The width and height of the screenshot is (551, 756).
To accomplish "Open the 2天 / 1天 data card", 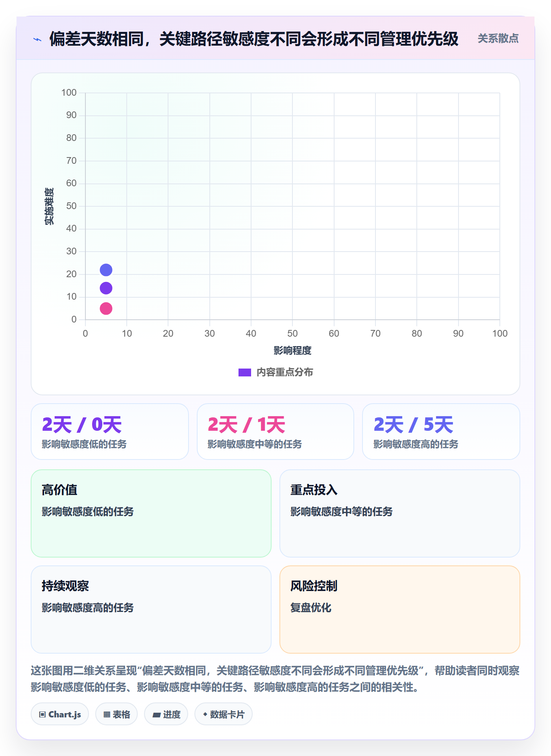I will tap(275, 432).
